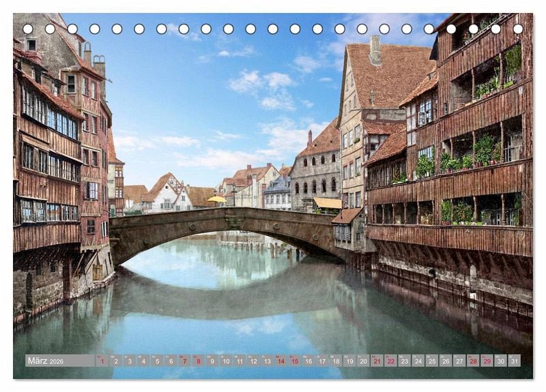546x392 pixels.
Task: Select day 23 in the calendar strip
Action: click(x=405, y=361)
